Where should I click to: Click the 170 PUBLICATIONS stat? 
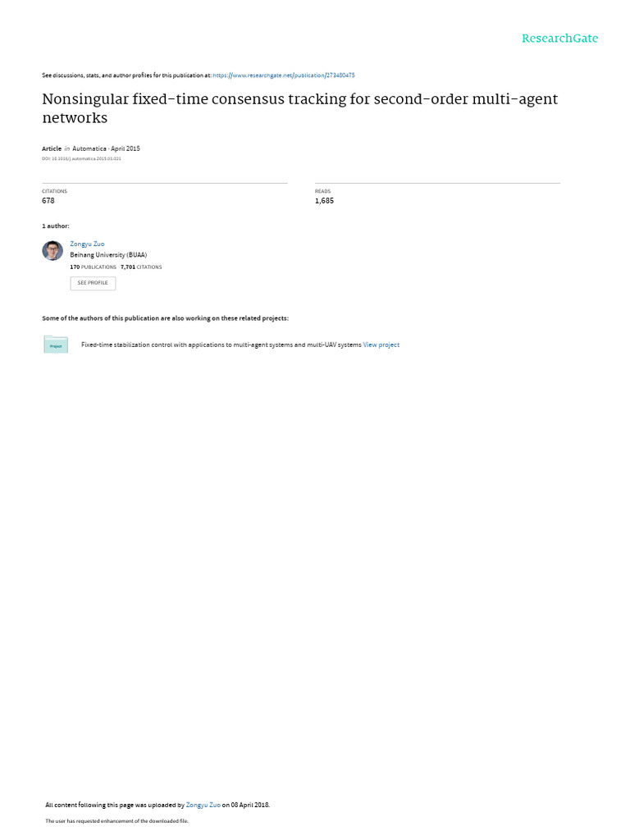[x=94, y=267]
